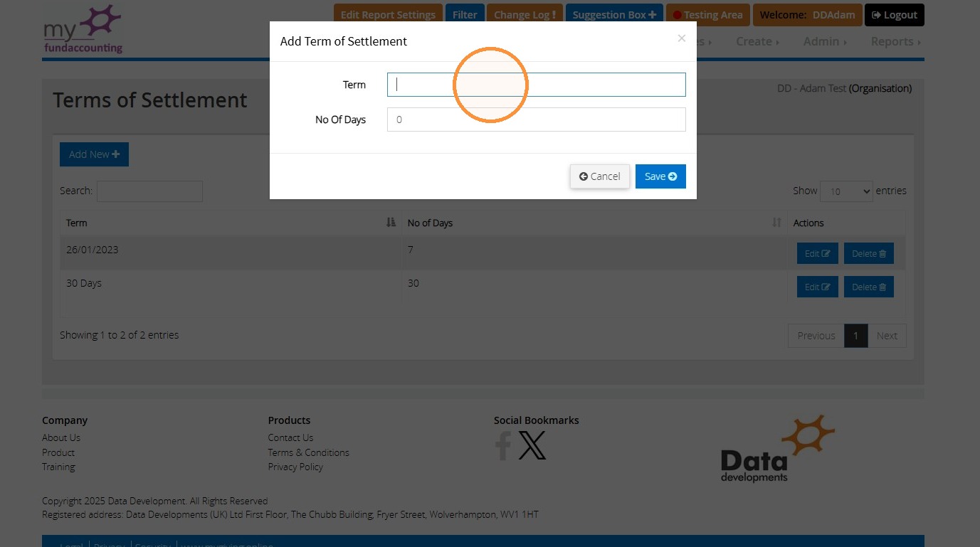Open the Privacy Policy link
The height and width of the screenshot is (547, 980).
tap(295, 467)
